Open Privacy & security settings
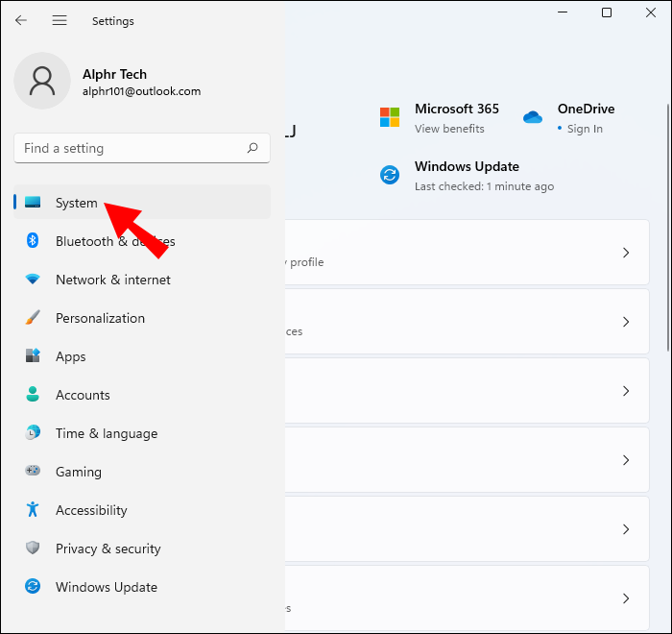 (108, 549)
